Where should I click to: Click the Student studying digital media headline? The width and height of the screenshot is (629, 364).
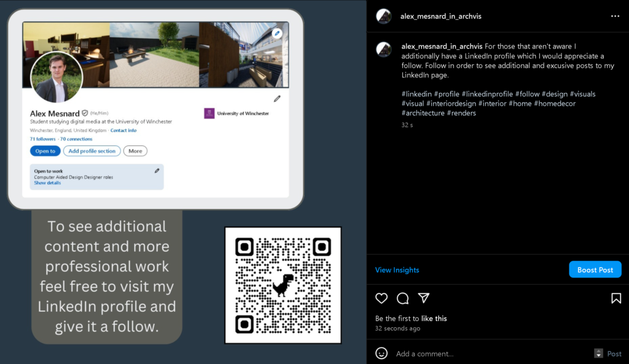coord(101,122)
